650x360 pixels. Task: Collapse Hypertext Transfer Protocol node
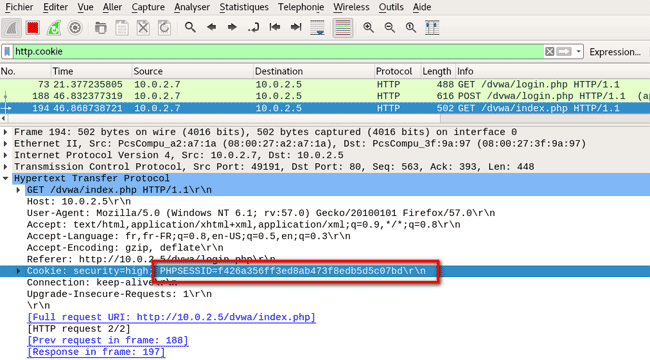pos(5,178)
